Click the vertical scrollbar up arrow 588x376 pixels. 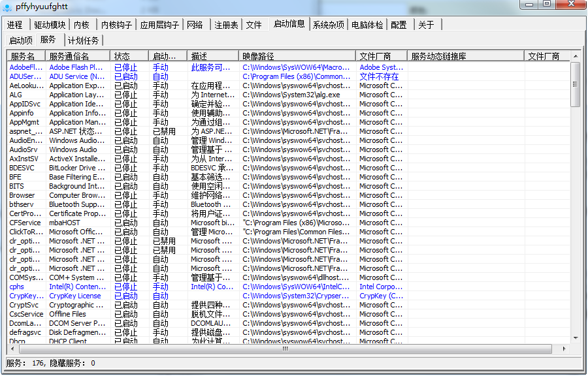tap(575, 66)
